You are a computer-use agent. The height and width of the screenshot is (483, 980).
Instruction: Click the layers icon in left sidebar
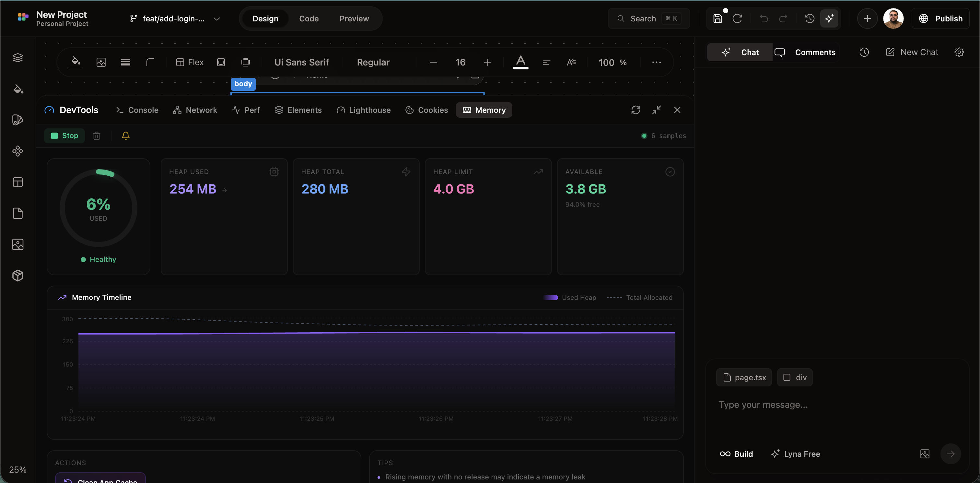point(18,57)
